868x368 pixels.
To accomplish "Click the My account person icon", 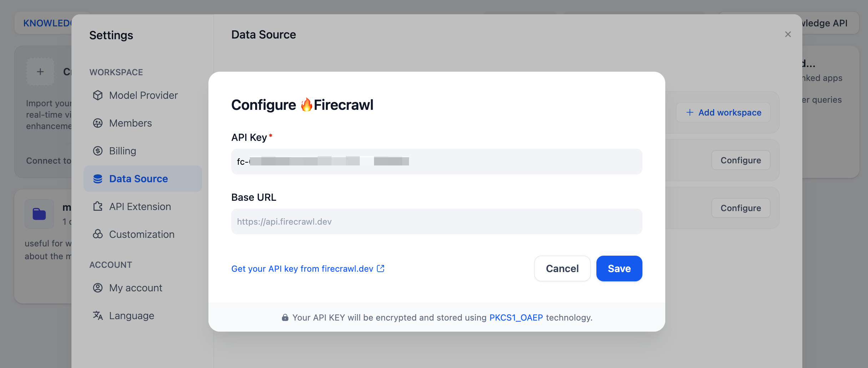I will pos(98,288).
